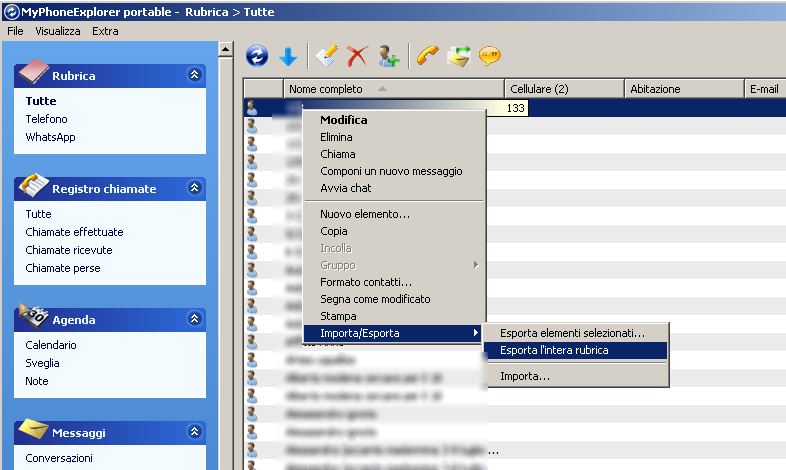
Task: Click the add new contact icon
Action: [388, 56]
